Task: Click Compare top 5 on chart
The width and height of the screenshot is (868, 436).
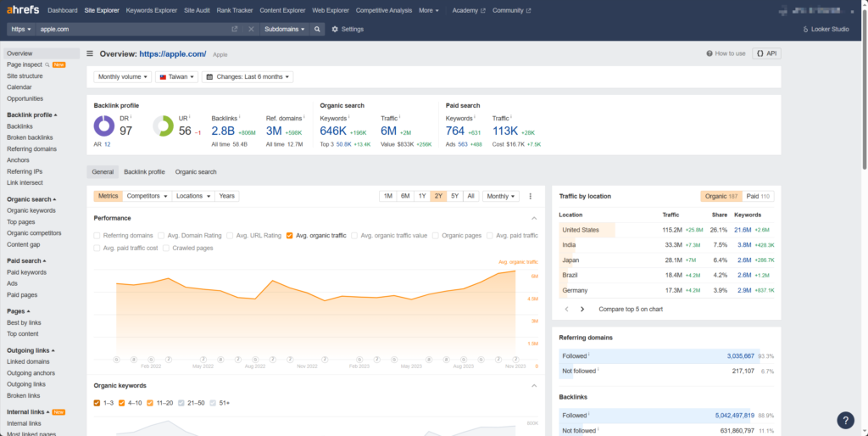Action: 631,309
